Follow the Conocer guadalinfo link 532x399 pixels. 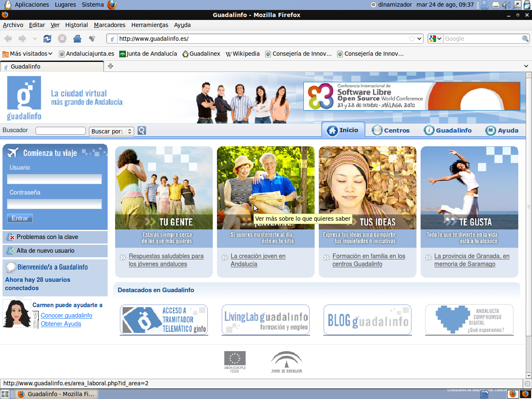(66, 315)
